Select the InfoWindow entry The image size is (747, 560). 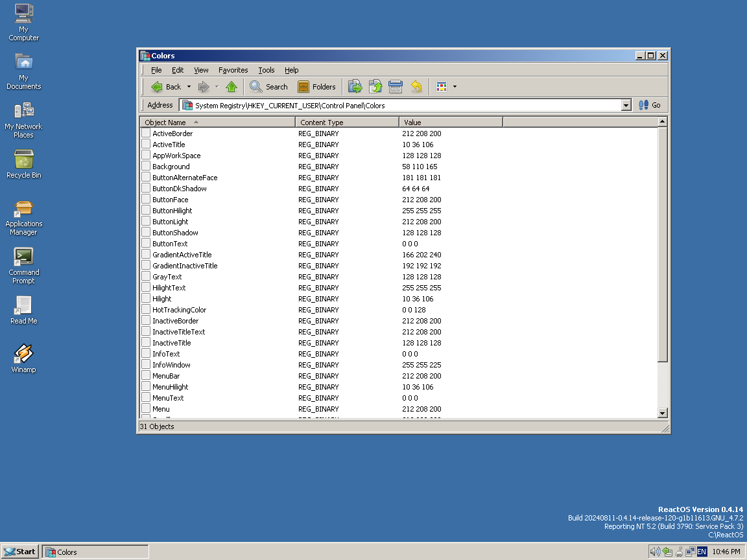pos(171,365)
